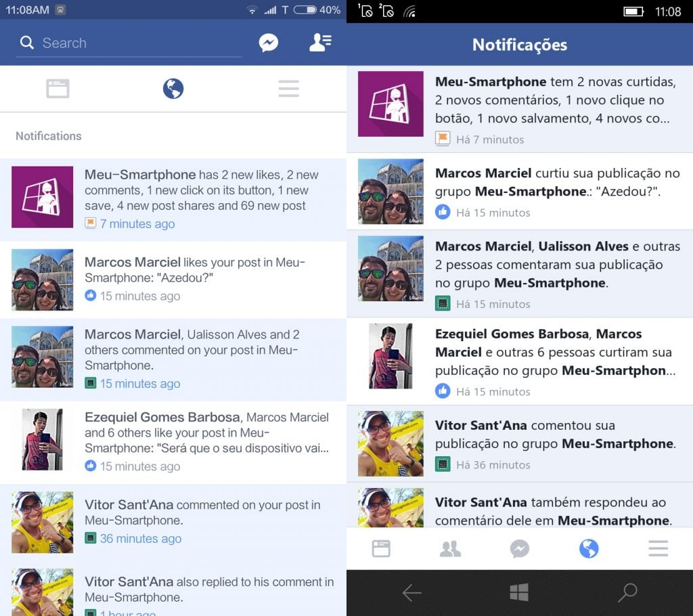This screenshot has height=616, width=693.
Task: Open photo beside "Marcos Marciel curtiu sua publicação"
Action: [x=390, y=192]
